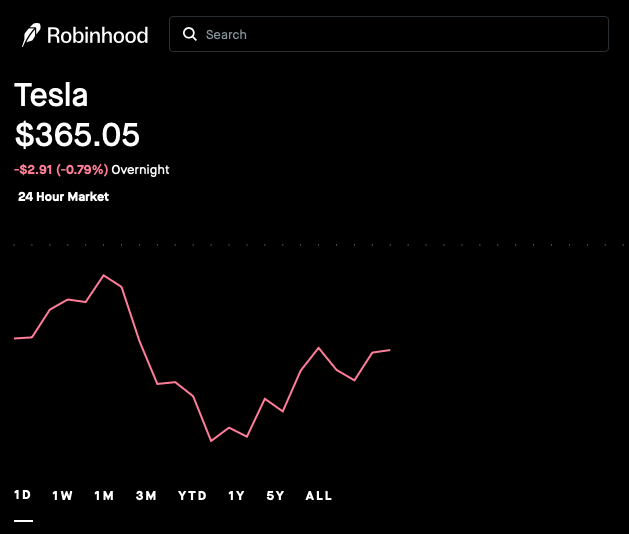Screen dimensions: 629x534
Task: Select the 1D chart range tab
Action: coord(23,495)
